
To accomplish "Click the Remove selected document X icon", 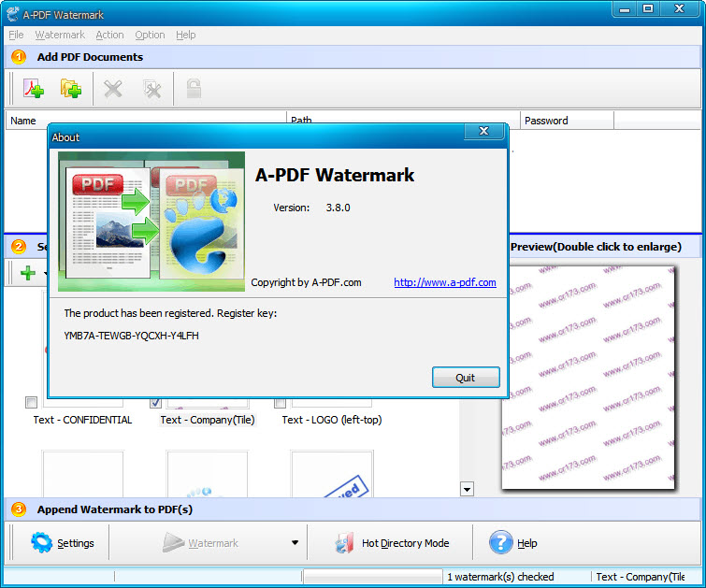I will tap(112, 89).
